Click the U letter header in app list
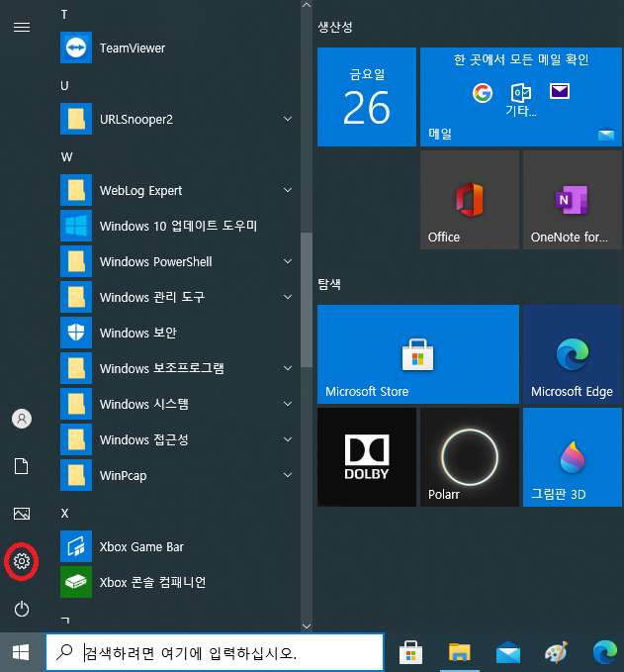 tap(64, 86)
